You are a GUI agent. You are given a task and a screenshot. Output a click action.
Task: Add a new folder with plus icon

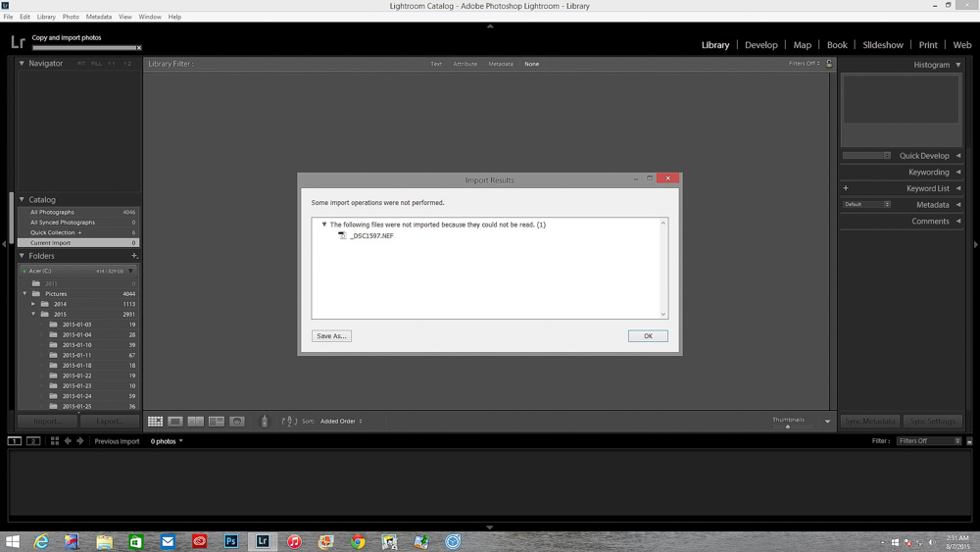134,256
